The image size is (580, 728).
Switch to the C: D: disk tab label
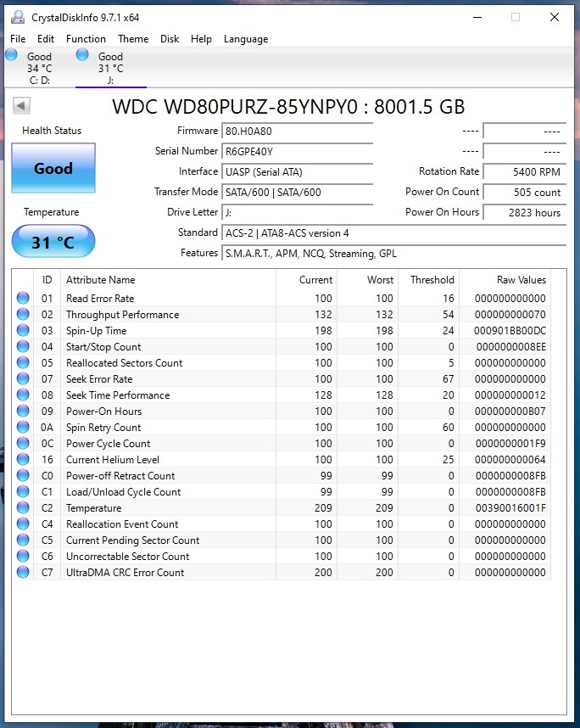[x=40, y=68]
